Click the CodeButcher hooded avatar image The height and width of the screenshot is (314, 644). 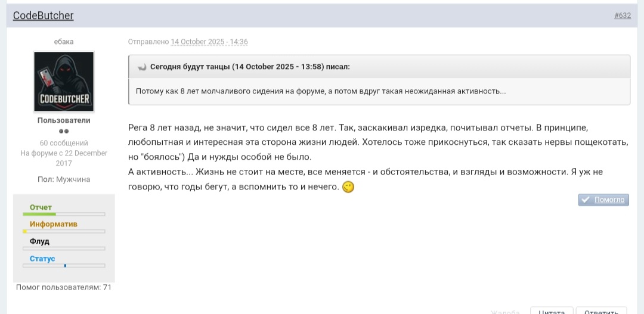tap(64, 81)
